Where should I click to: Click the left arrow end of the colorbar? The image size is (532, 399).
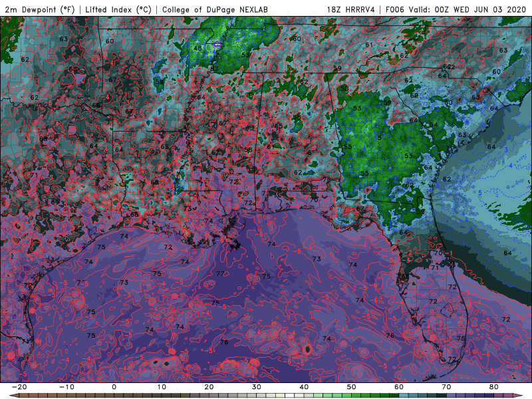[x=13, y=396]
